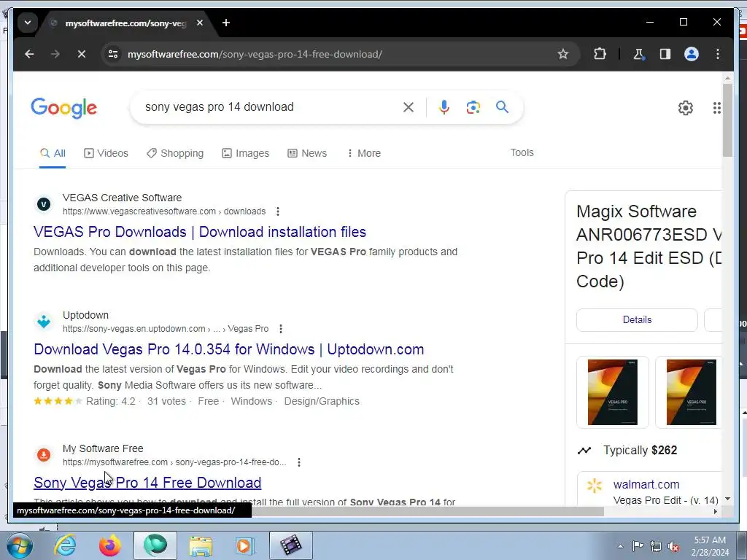Click the muted volume tray icon
Viewport: 747px width, 560px height.
pyautogui.click(x=673, y=547)
